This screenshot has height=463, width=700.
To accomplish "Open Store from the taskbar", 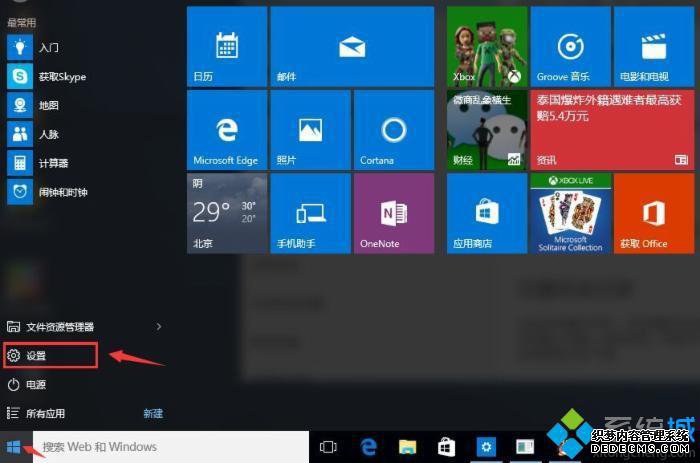I will pyautogui.click(x=446, y=446).
